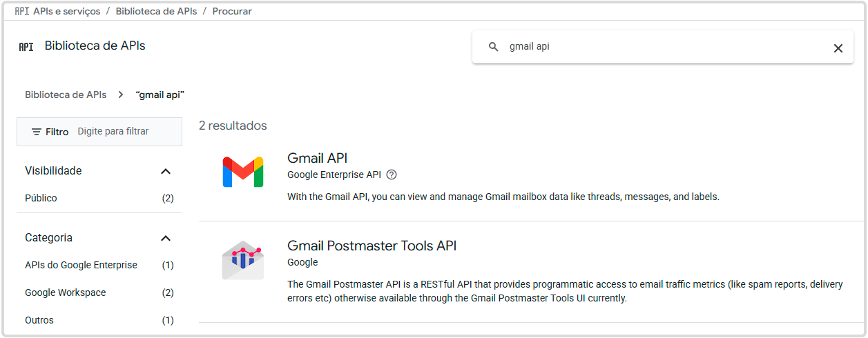The width and height of the screenshot is (868, 338).
Task: Collapse the Categoria section
Action: tap(165, 238)
